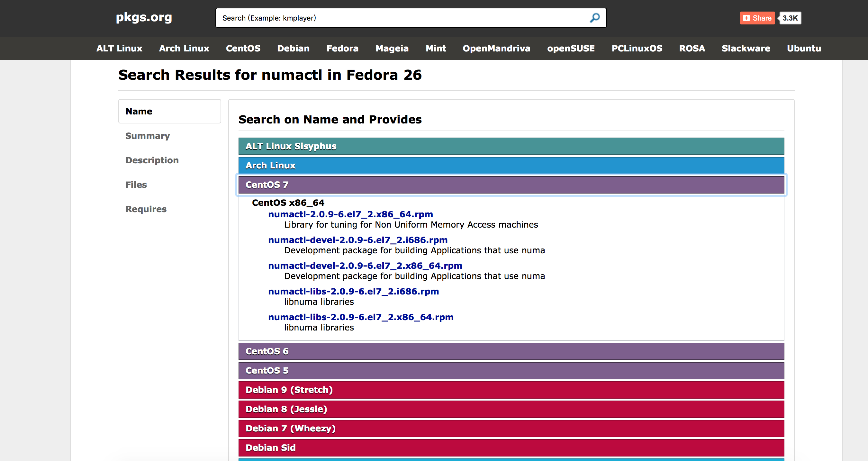Open PCLinuxOS in navigation bar
The width and height of the screenshot is (868, 461).
(637, 48)
